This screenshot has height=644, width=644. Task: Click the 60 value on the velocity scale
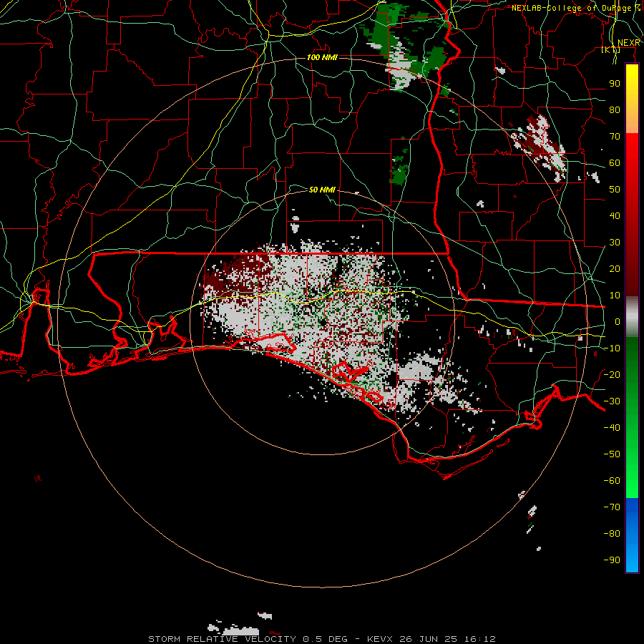(x=615, y=162)
